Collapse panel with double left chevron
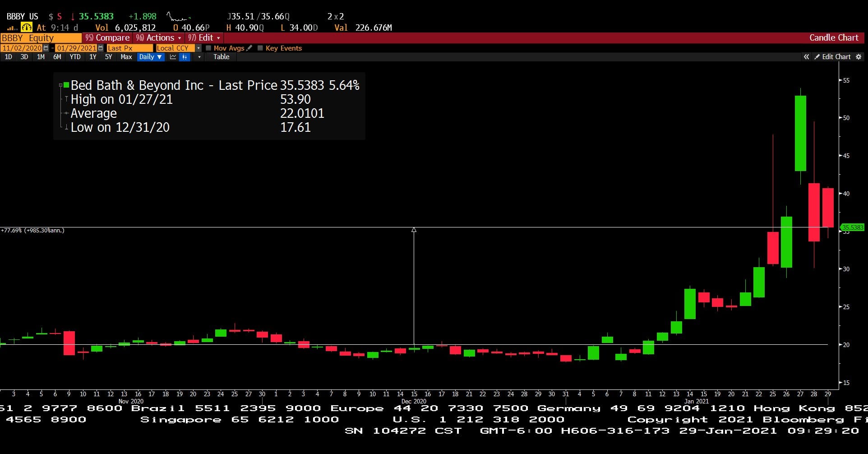 tap(806, 57)
